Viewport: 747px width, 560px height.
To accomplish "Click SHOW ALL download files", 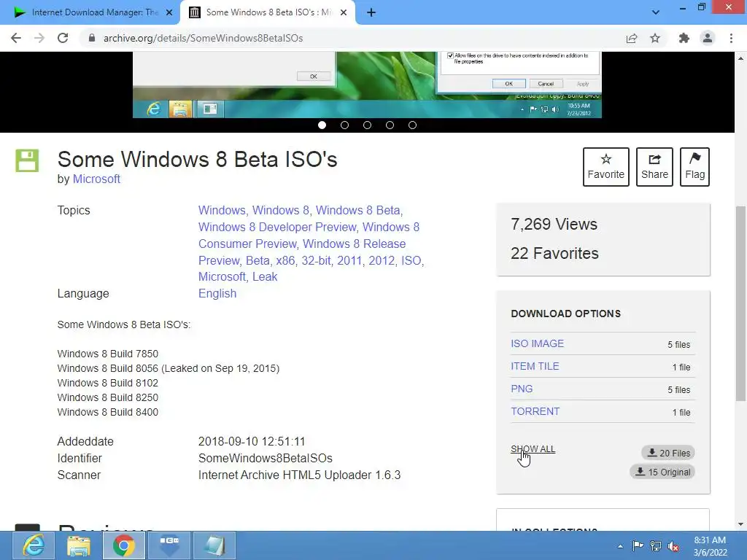I will click(533, 449).
